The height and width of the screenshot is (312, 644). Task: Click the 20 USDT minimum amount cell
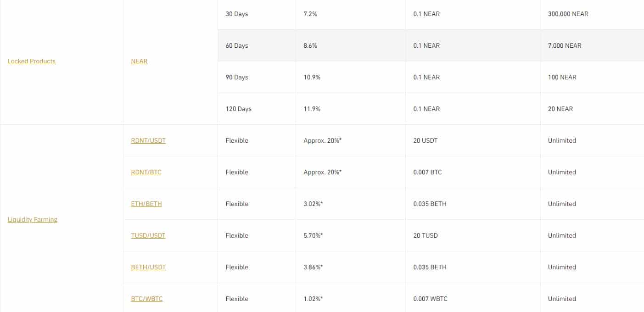point(473,140)
